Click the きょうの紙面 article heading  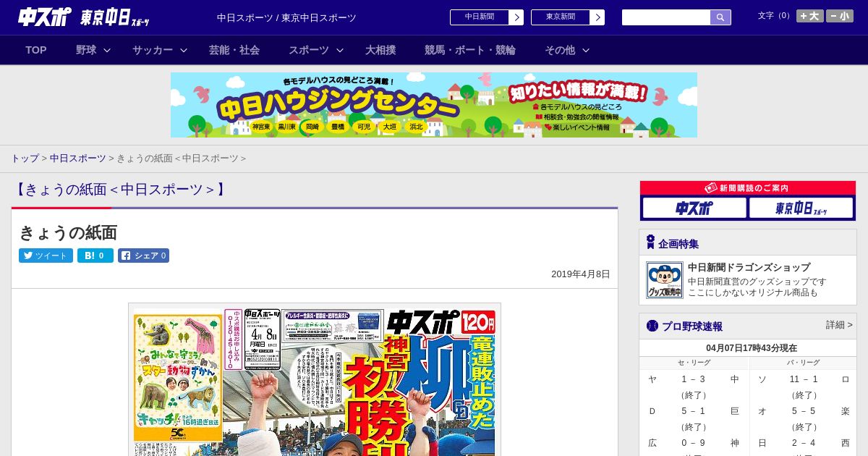[68, 233]
